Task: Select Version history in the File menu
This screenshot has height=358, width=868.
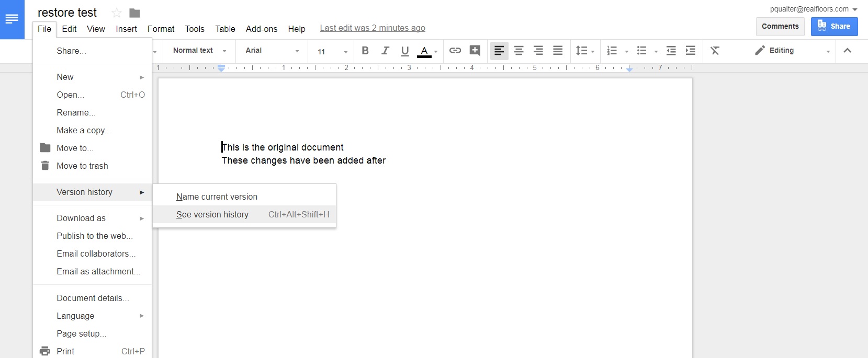Action: coord(92,192)
